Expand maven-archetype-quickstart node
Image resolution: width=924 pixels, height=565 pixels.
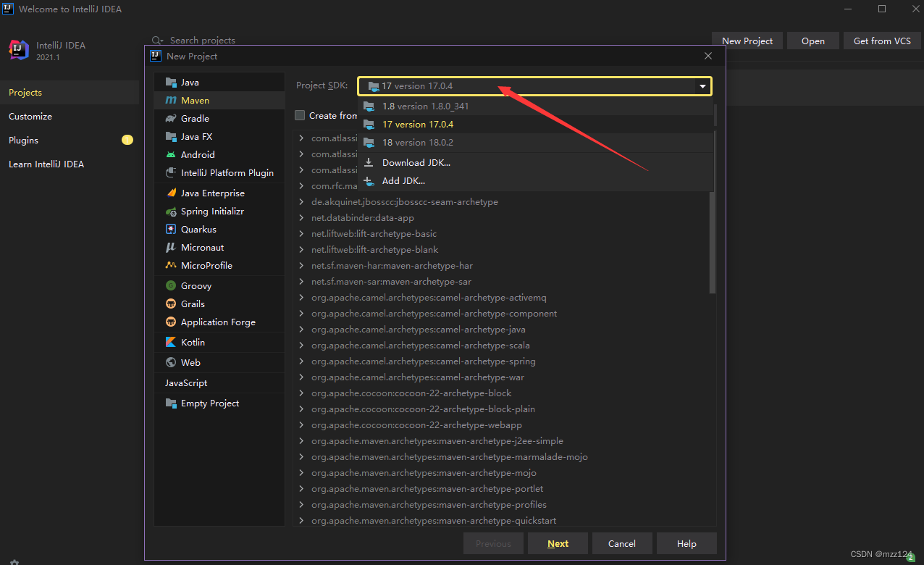(x=302, y=520)
